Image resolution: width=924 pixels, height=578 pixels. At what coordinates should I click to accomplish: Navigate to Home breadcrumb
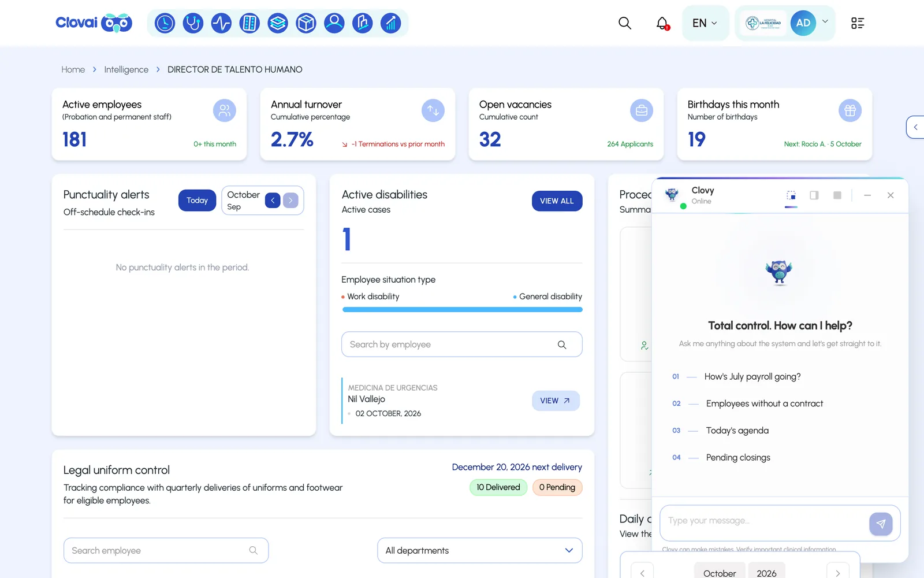click(x=73, y=69)
